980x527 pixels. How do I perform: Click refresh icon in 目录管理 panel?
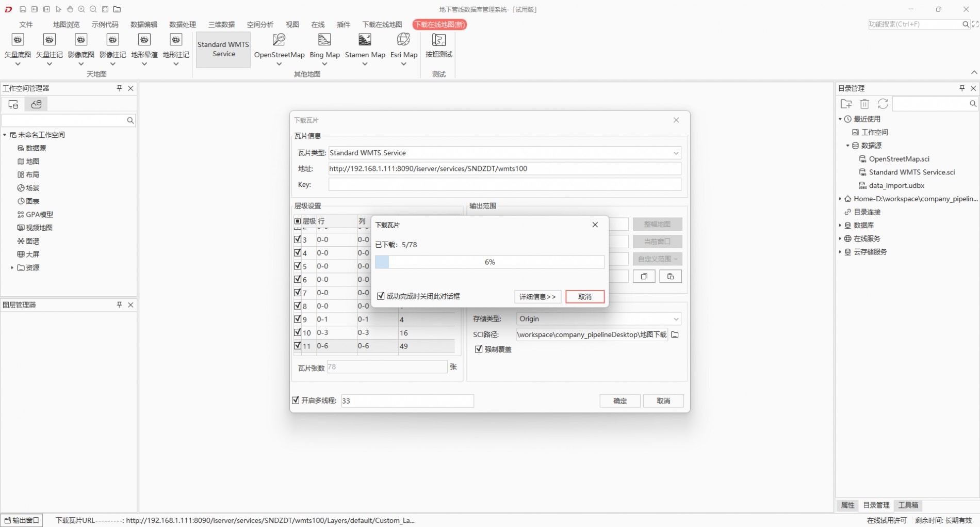(x=883, y=104)
